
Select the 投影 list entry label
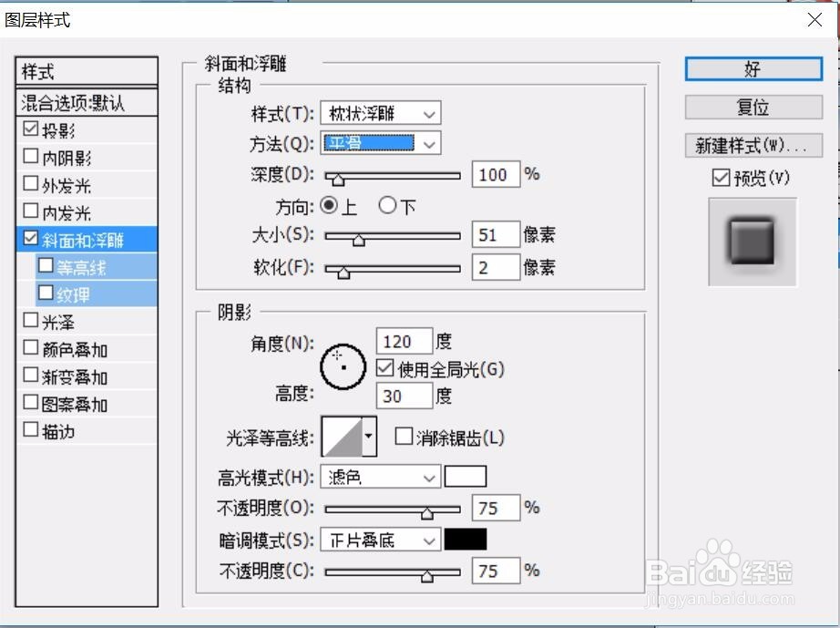[x=58, y=130]
